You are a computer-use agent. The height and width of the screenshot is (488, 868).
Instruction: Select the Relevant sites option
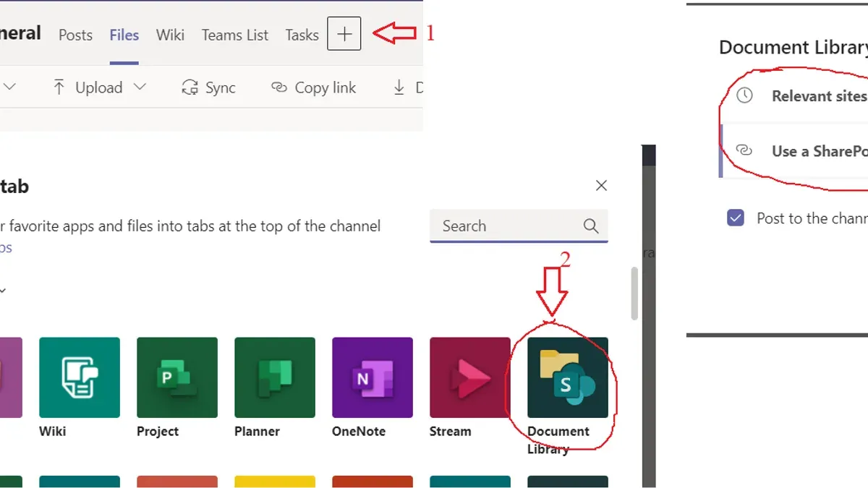point(795,95)
